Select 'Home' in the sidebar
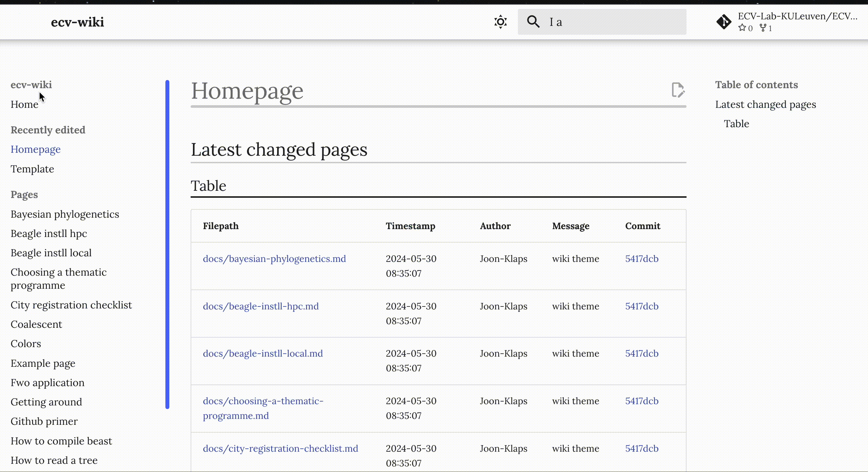The width and height of the screenshot is (868, 472). tap(24, 105)
